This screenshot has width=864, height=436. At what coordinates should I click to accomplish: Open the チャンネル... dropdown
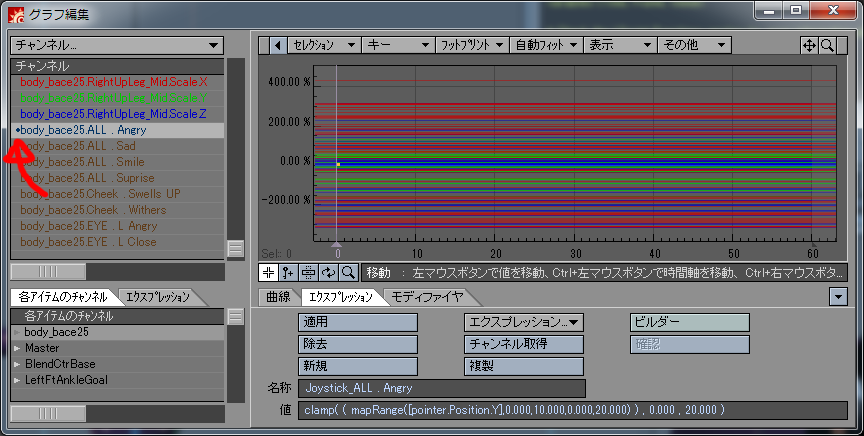pos(117,45)
